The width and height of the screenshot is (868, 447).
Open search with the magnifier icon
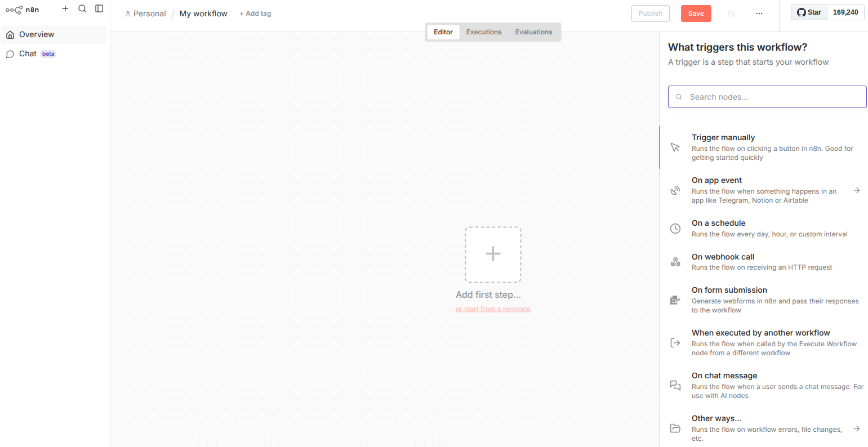pos(82,8)
